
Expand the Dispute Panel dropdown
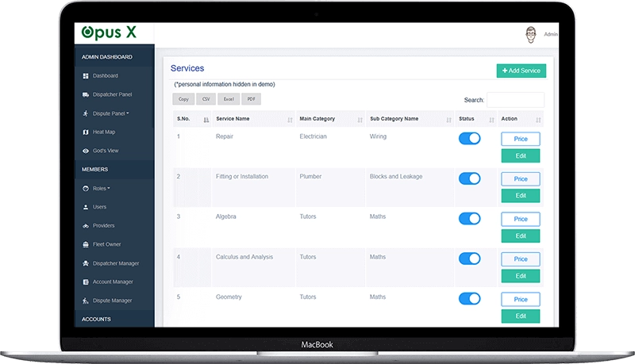(x=111, y=113)
